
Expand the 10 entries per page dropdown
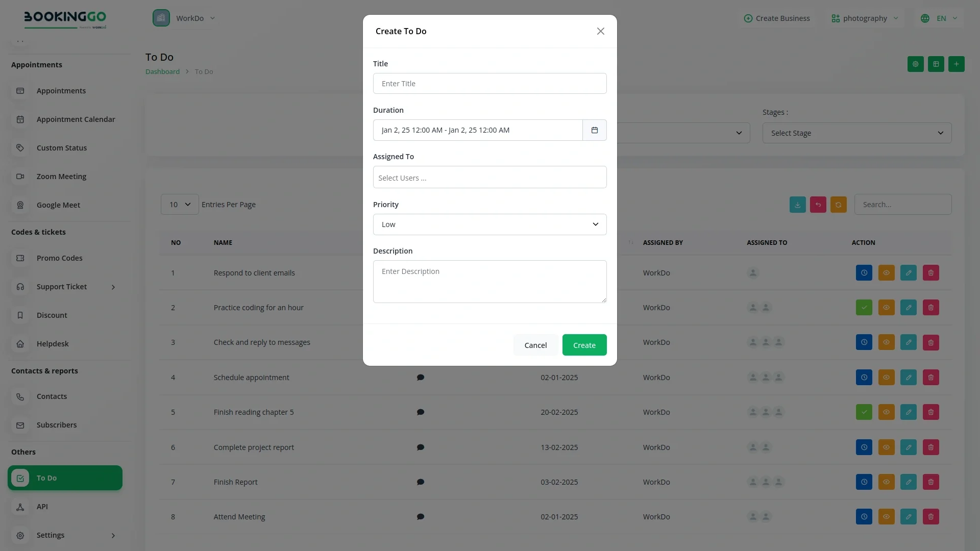pos(180,205)
